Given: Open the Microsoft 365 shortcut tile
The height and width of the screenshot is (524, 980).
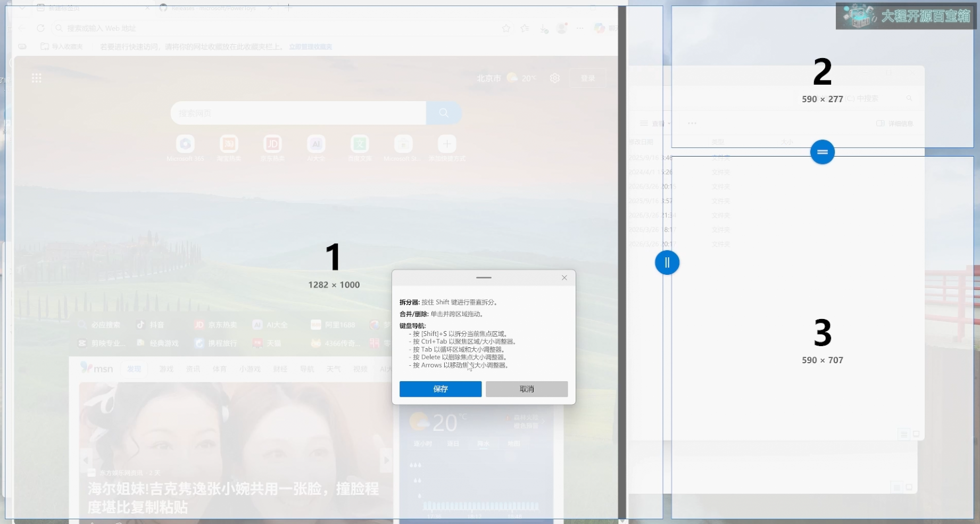Looking at the screenshot, I should pos(185,148).
